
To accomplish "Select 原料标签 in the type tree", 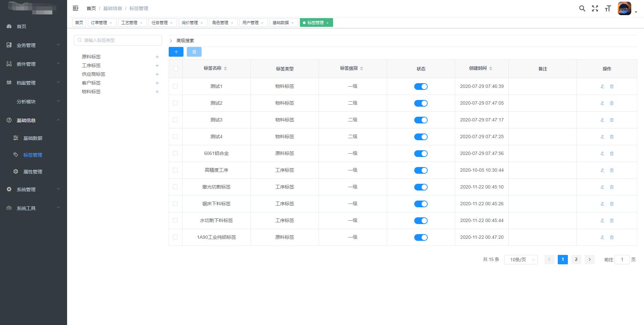I will (91, 57).
